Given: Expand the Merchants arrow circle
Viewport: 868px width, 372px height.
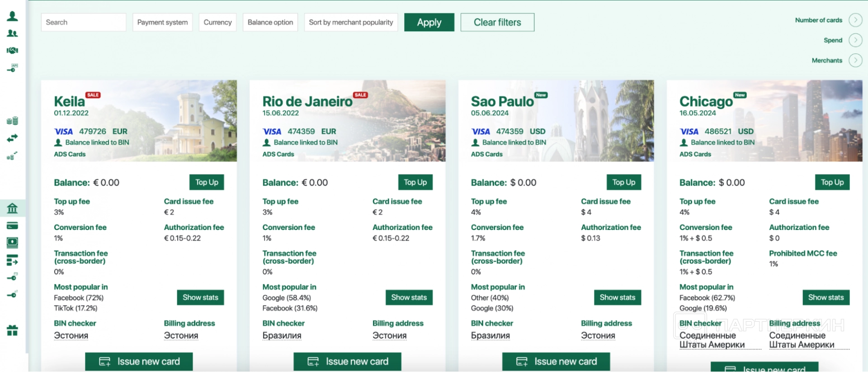Looking at the screenshot, I should [855, 60].
